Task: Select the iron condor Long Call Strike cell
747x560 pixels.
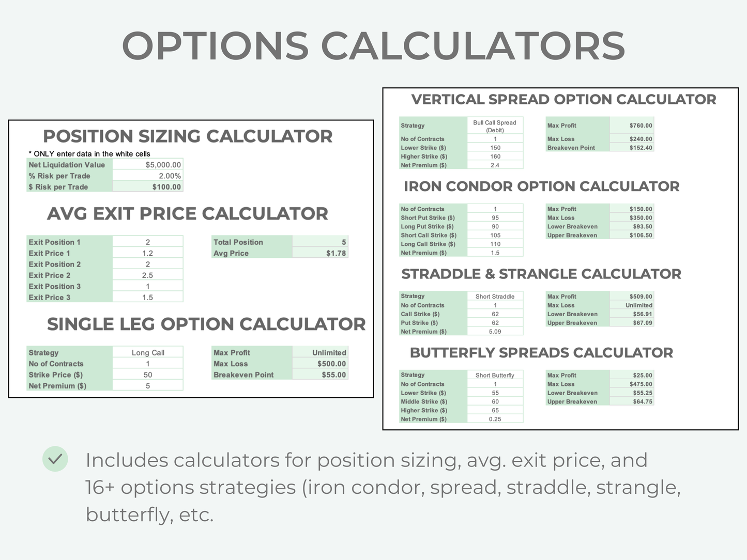Action: pos(495,244)
